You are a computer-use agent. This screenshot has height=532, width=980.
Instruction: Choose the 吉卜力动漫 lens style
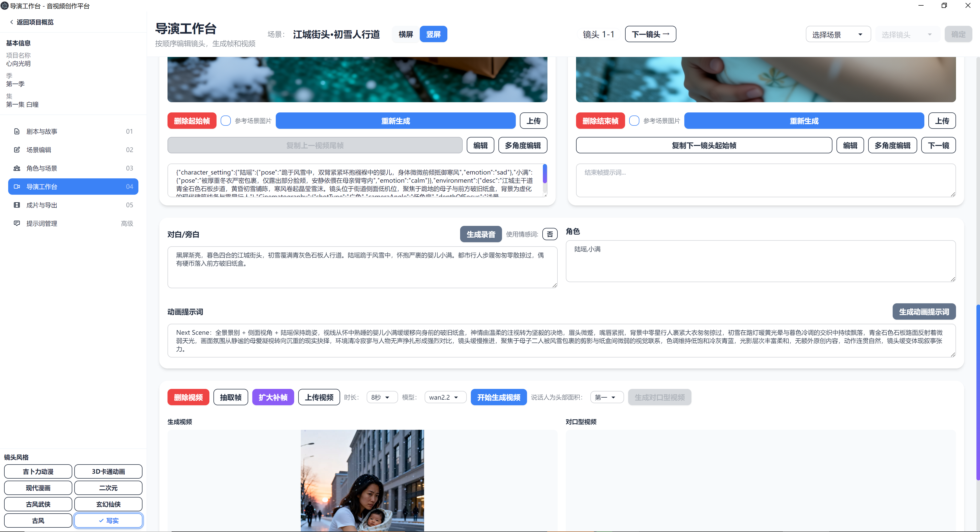[x=38, y=471]
